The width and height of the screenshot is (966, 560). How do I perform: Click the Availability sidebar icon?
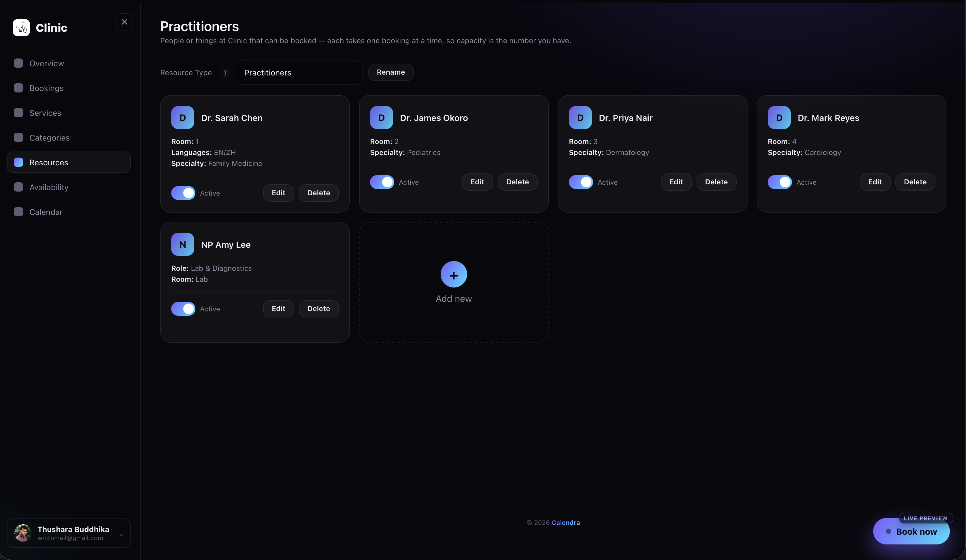coord(18,187)
